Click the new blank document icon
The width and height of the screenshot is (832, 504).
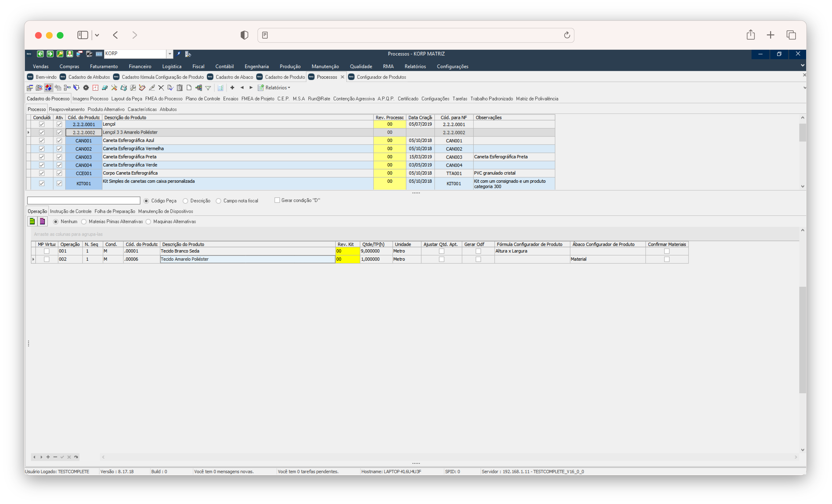[x=189, y=87]
